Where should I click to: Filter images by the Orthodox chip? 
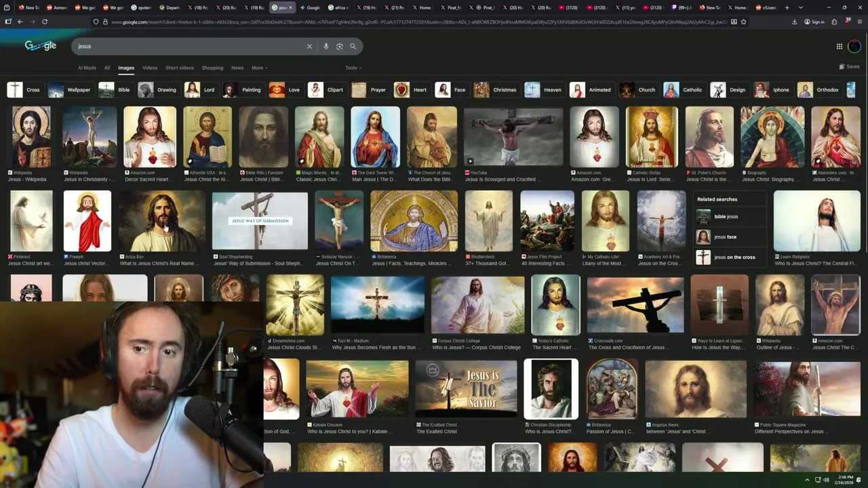[x=819, y=89]
